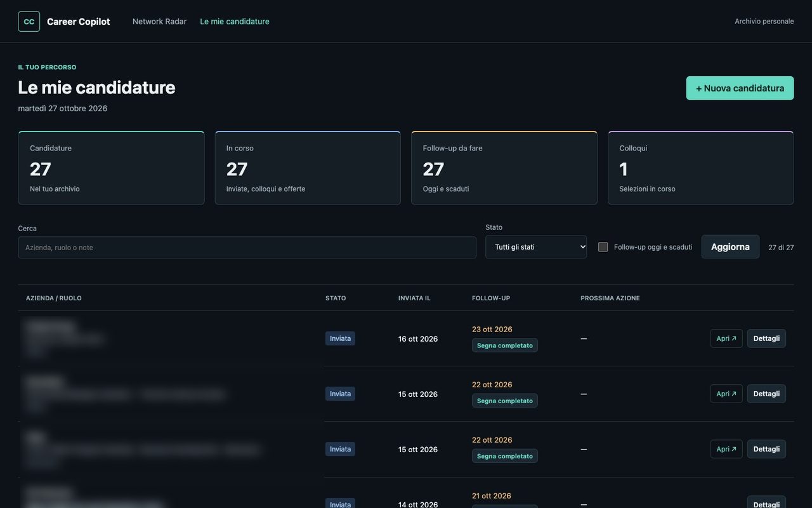812x508 pixels.
Task: Open the Archivio personale link
Action: click(x=764, y=22)
